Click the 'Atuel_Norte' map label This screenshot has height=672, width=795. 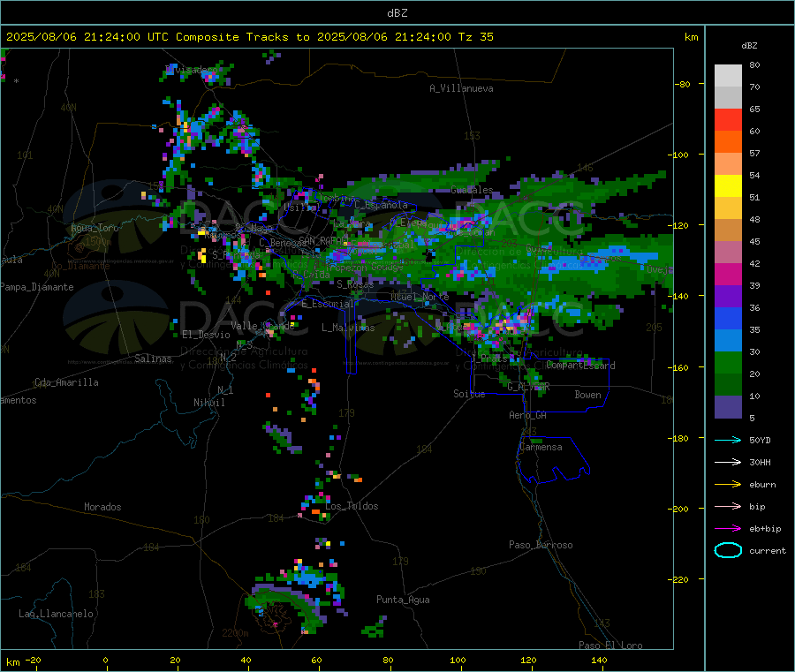pos(420,297)
